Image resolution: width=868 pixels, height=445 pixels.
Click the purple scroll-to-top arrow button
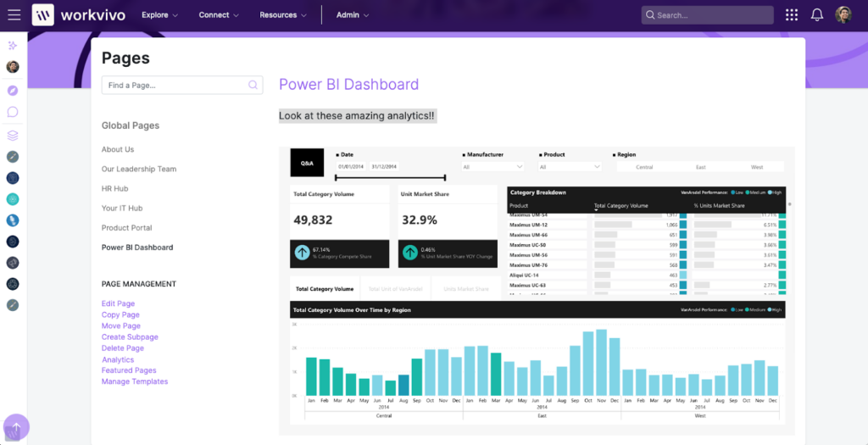pos(16,426)
